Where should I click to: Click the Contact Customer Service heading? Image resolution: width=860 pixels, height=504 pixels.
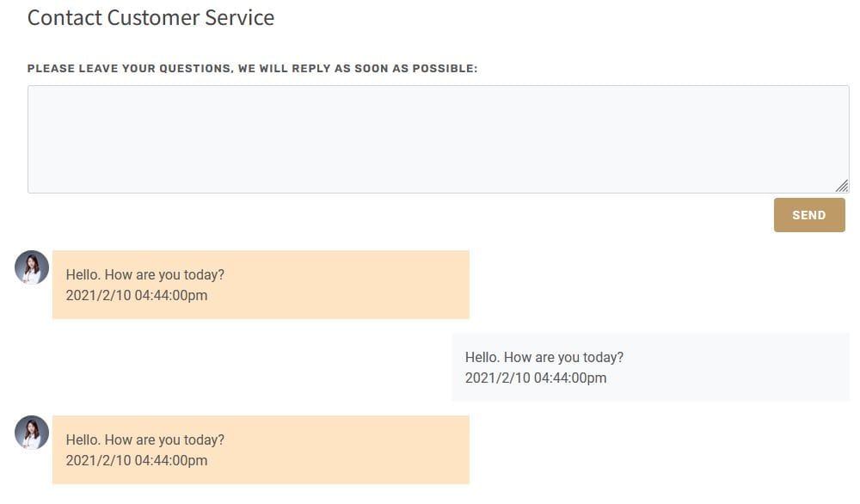150,17
